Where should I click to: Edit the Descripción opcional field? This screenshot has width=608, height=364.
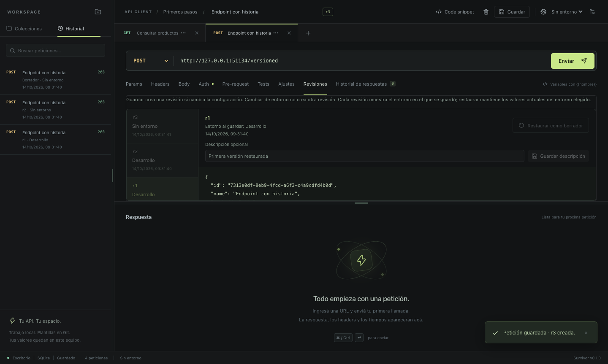(364, 156)
